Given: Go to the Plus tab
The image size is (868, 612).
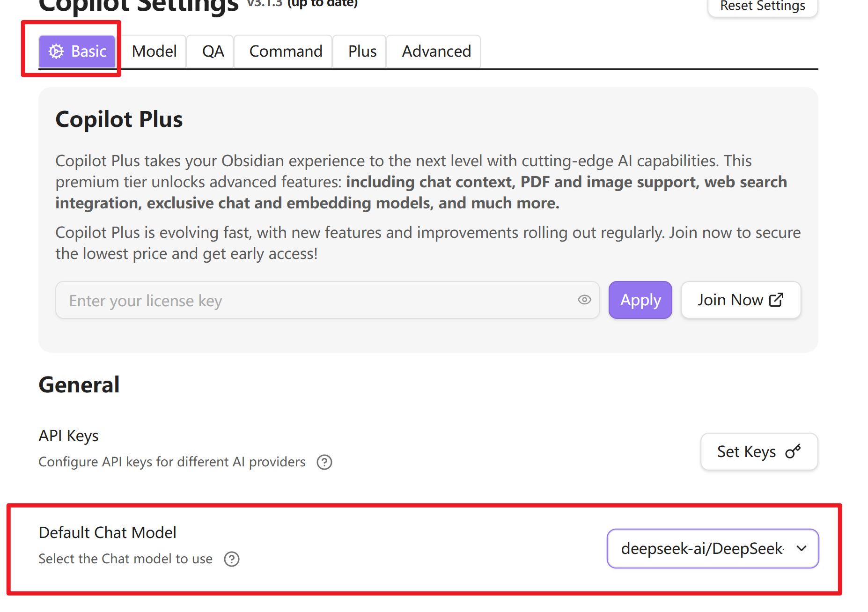Looking at the screenshot, I should [362, 51].
